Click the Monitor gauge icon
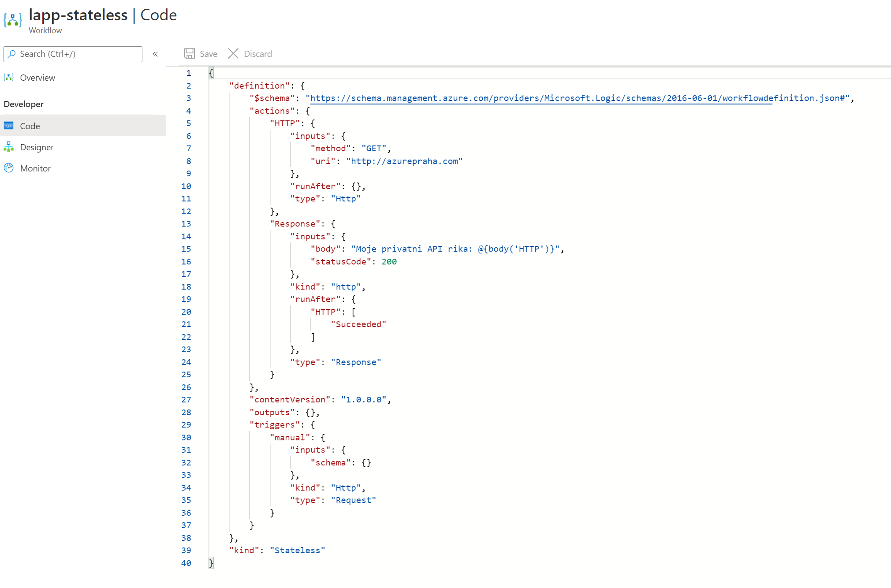The width and height of the screenshot is (891, 588). 9,168
